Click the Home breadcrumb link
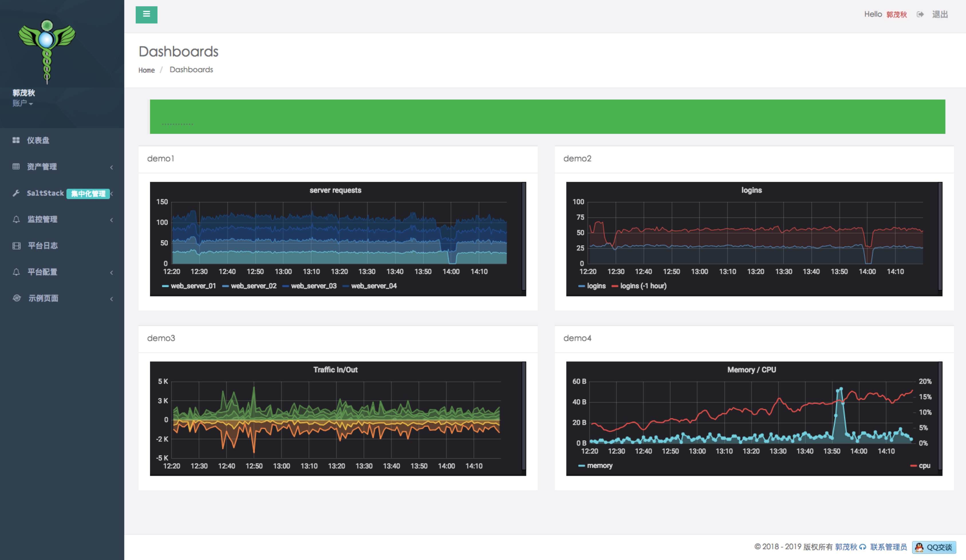Viewport: 966px width, 560px height. 146,70
